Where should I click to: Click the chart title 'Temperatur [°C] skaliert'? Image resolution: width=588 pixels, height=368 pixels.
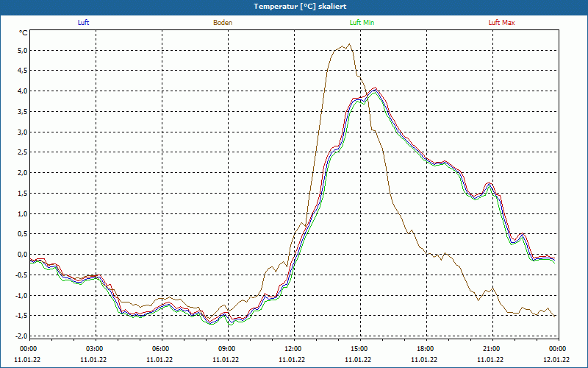(x=300, y=7)
